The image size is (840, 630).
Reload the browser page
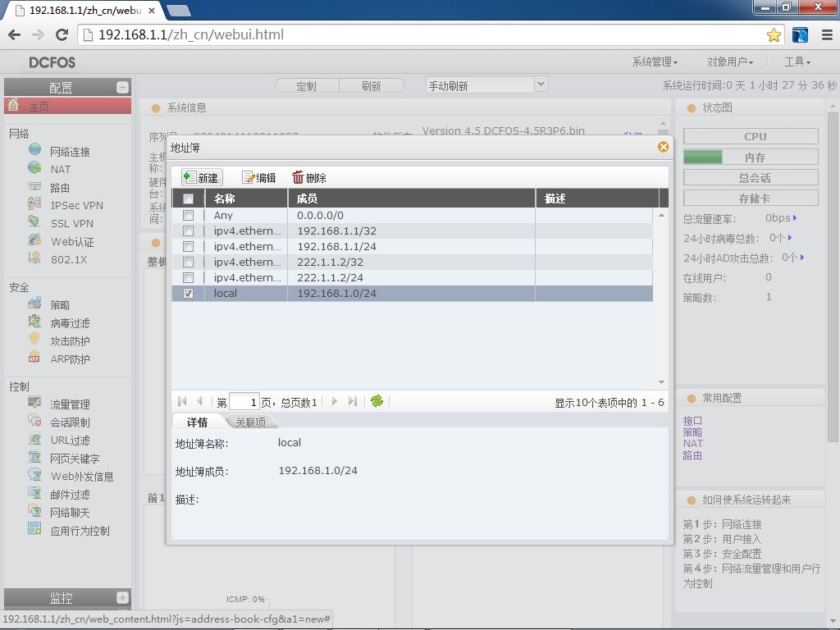point(62,34)
